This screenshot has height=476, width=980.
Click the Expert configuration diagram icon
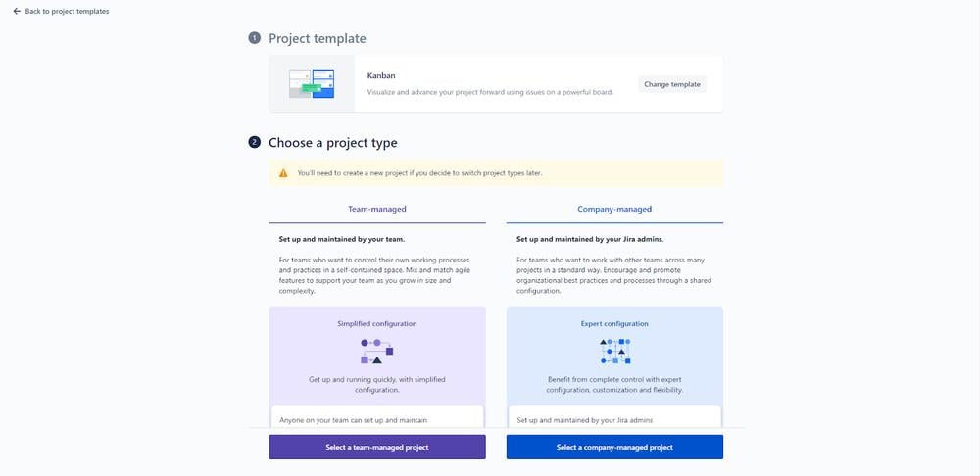click(614, 351)
